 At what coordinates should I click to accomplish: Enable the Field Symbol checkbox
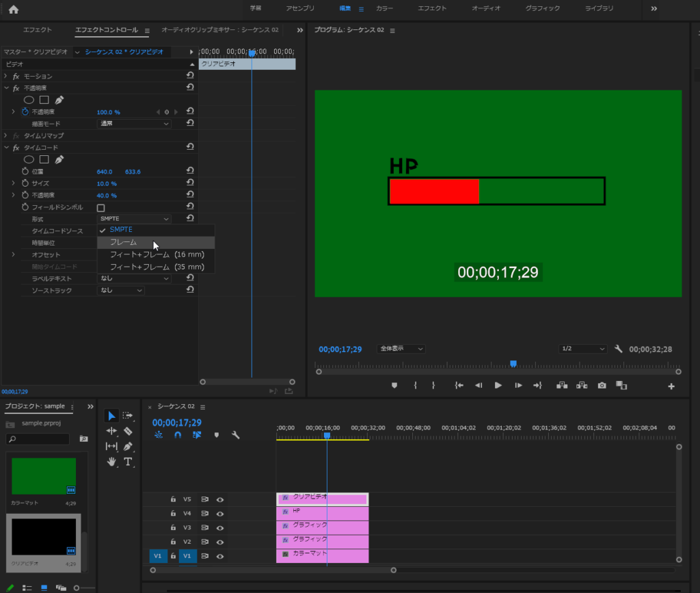pyautogui.click(x=101, y=207)
